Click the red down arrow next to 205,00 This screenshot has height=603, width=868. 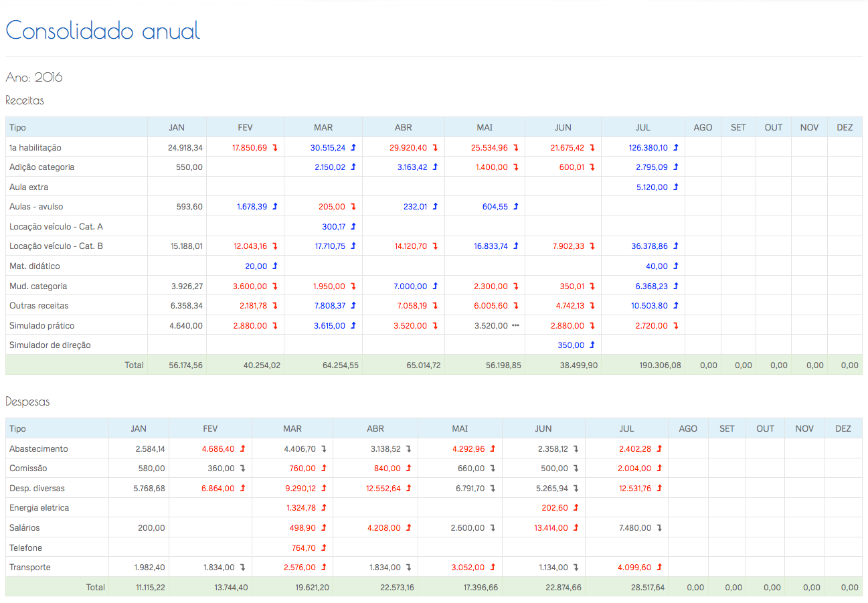353,207
